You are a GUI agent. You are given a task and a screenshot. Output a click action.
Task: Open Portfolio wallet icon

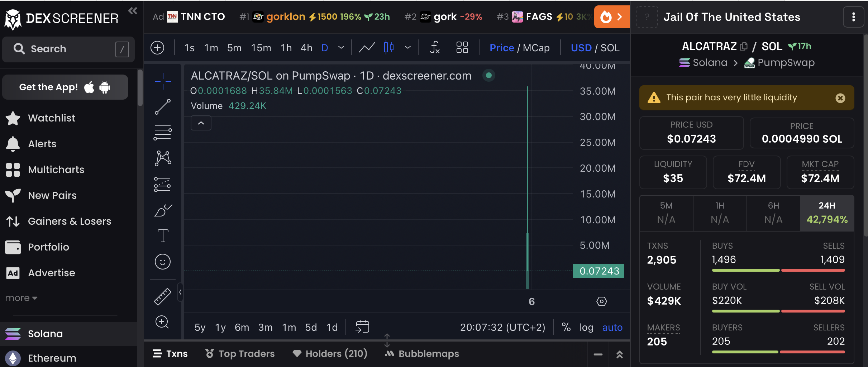(x=13, y=247)
